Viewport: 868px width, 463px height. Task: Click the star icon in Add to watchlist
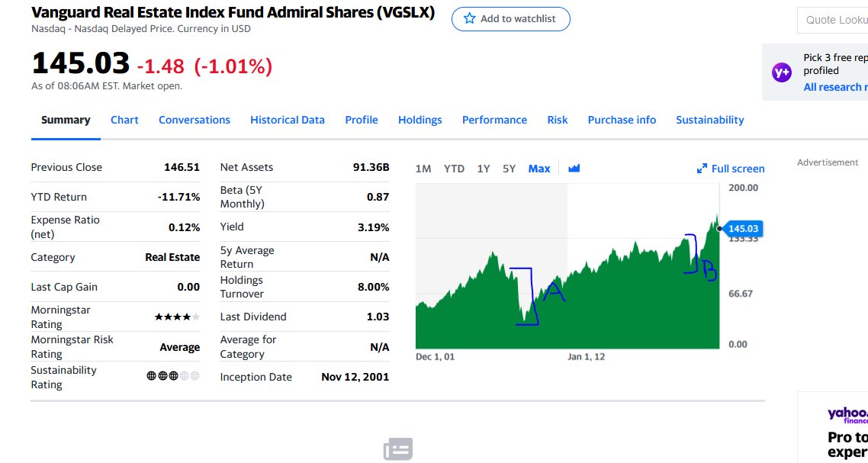[469, 18]
